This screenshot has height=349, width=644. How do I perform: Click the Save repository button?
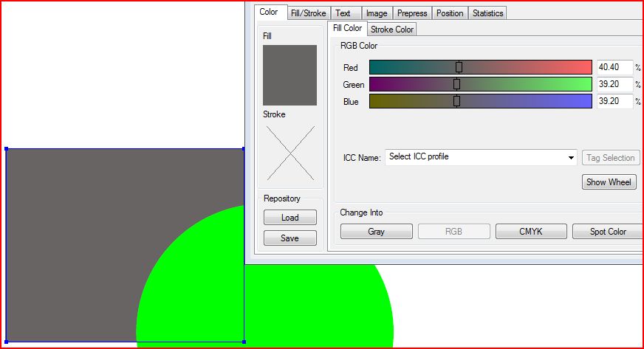click(290, 238)
